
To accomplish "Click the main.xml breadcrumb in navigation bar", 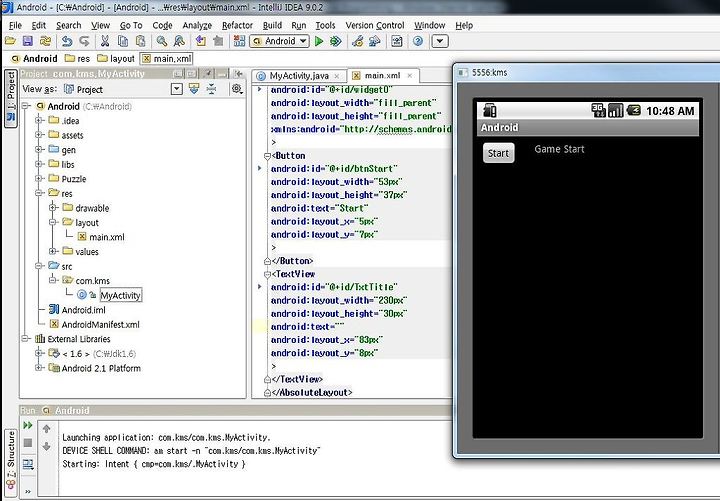I will point(167,58).
